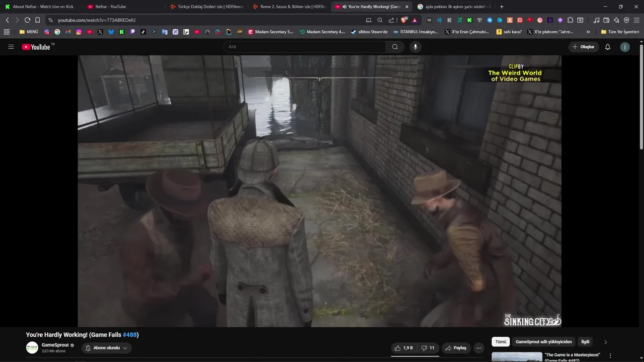Open the YouTube guide hamburger menu
Image resolution: width=644 pixels, height=362 pixels.
point(11,47)
